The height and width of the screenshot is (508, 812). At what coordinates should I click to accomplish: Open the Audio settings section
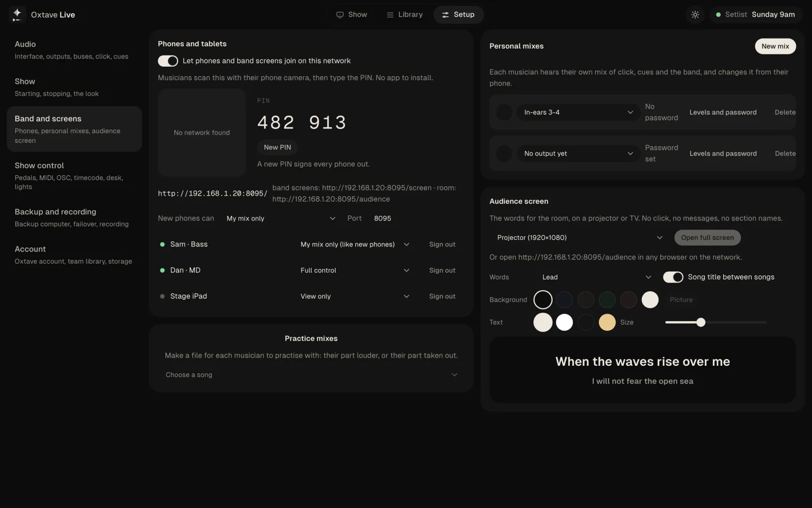(x=74, y=50)
